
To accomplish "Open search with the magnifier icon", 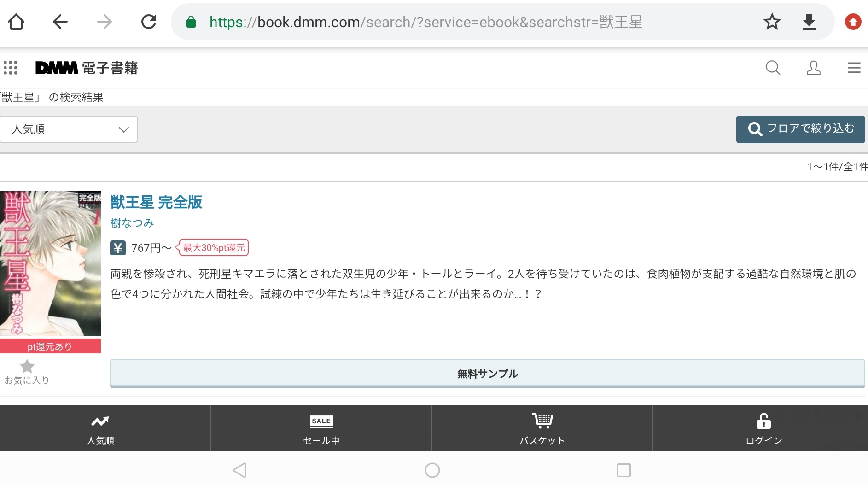I will coord(773,68).
